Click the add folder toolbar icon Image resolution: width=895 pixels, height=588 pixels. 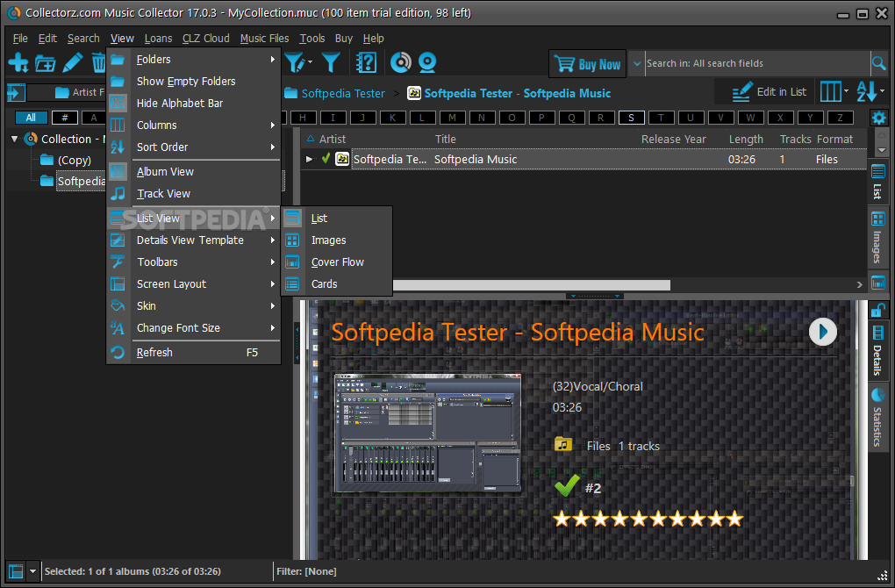45,63
